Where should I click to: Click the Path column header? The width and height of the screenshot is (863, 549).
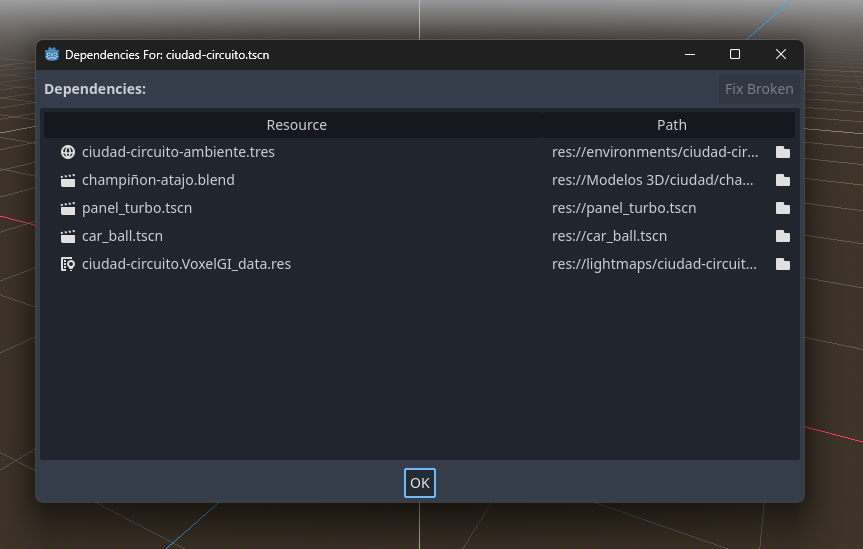coord(671,125)
